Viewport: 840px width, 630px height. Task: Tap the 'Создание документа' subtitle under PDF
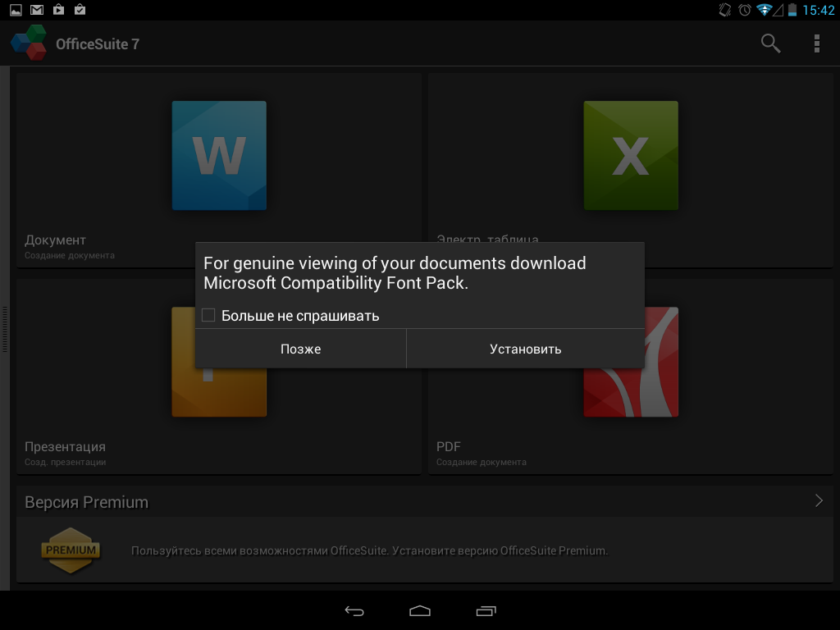[481, 463]
